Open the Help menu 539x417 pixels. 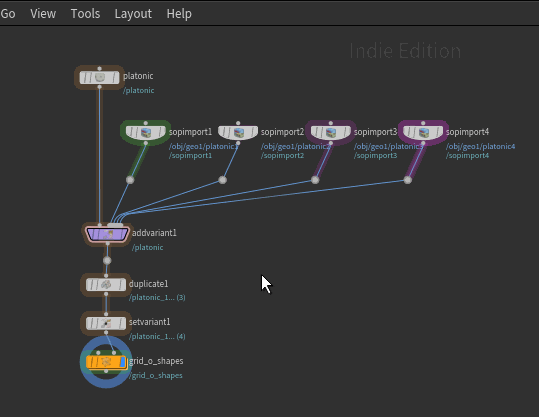(179, 14)
